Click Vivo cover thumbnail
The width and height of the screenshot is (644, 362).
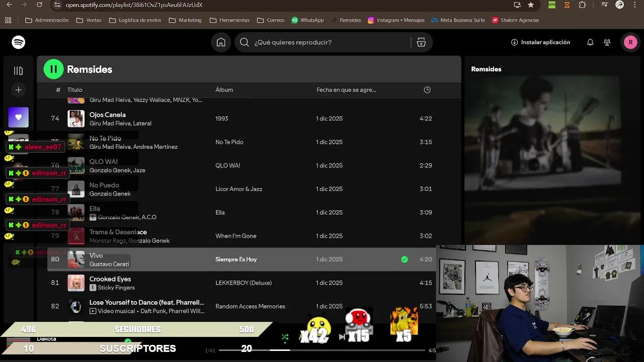click(76, 259)
